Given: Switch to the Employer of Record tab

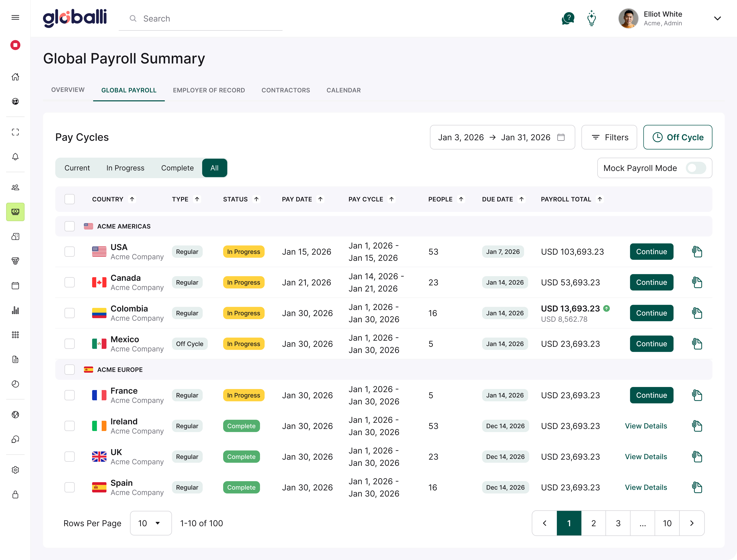Looking at the screenshot, I should 209,90.
